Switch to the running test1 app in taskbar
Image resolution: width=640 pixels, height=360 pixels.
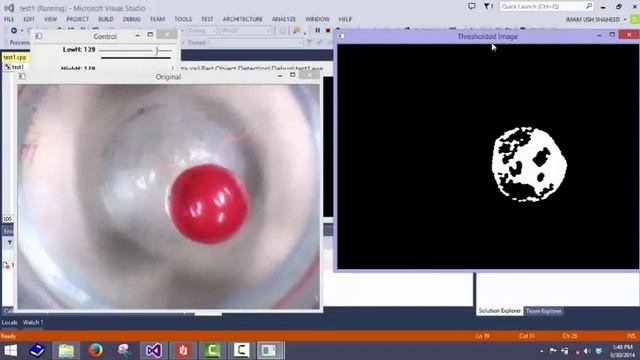(270, 350)
